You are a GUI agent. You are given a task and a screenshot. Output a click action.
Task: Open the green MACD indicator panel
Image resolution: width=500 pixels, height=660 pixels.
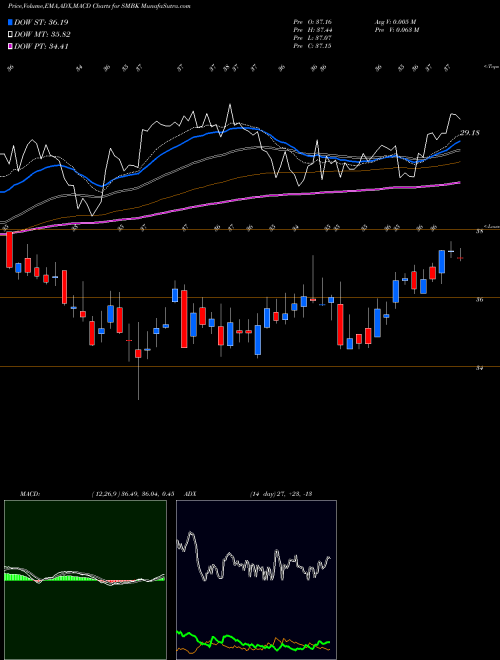coord(85,580)
